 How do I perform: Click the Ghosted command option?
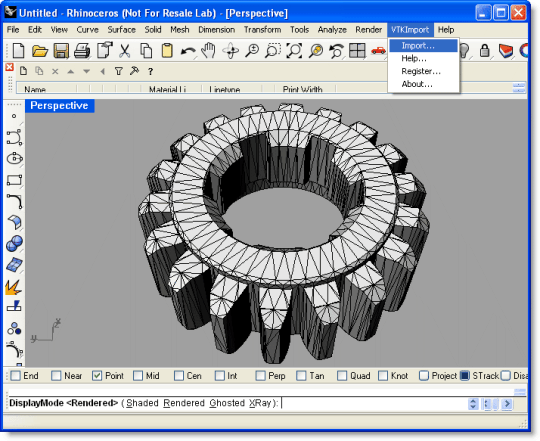pos(227,403)
